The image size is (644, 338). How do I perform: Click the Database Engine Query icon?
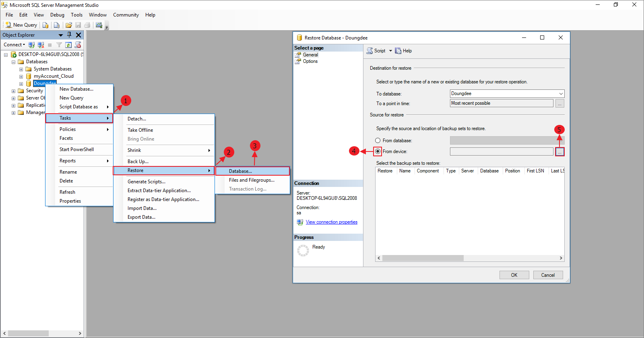pyautogui.click(x=45, y=25)
